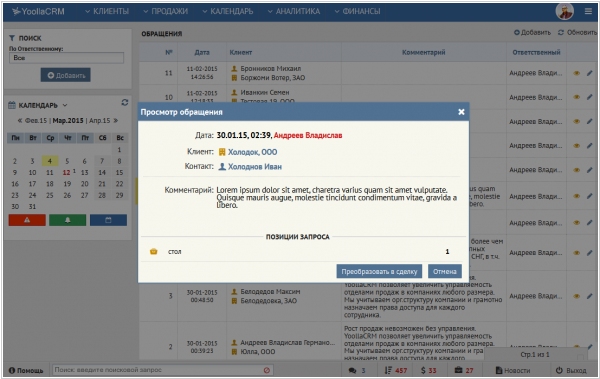Click the red warning button
This screenshot has width=600, height=379.
pyautogui.click(x=27, y=220)
